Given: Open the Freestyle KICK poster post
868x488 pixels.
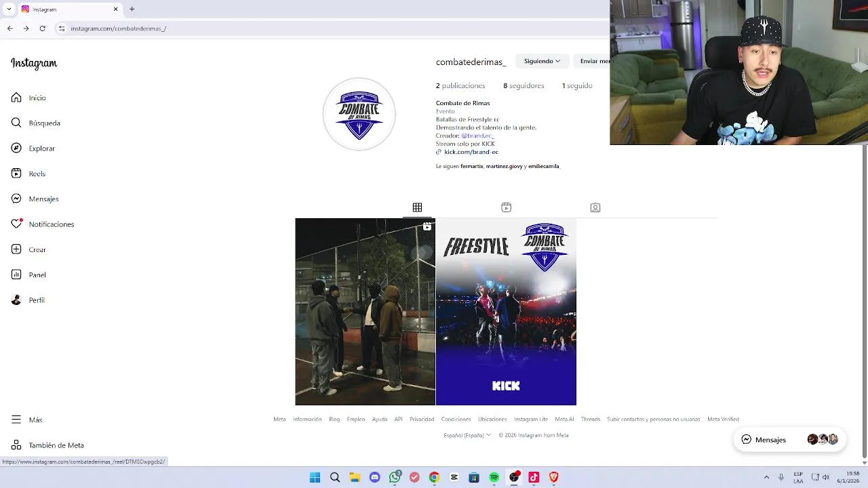Looking at the screenshot, I should 506,312.
